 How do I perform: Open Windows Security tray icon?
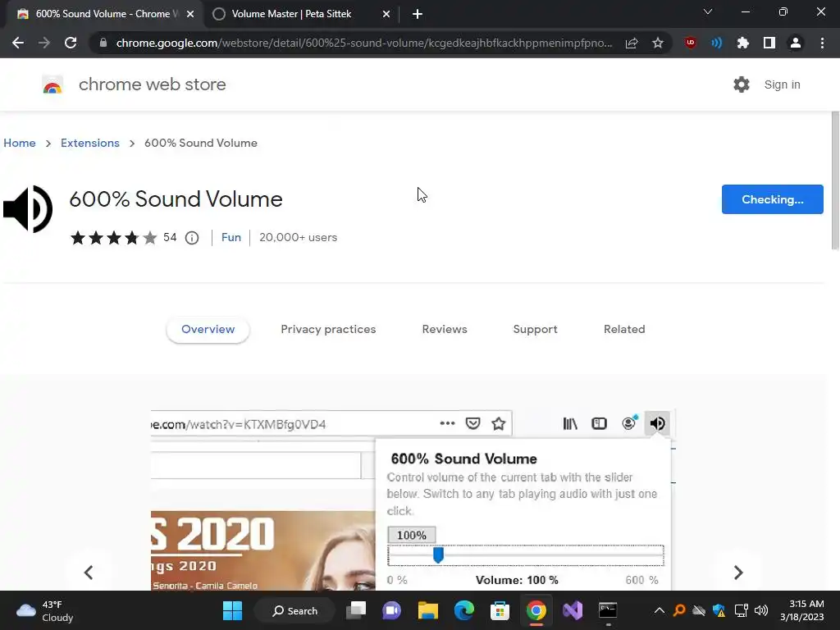point(719,610)
